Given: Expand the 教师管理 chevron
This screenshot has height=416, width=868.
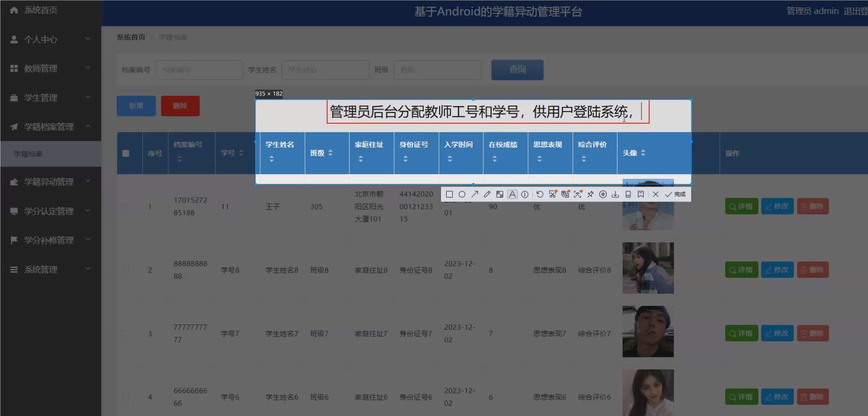Looking at the screenshot, I should click(88, 68).
